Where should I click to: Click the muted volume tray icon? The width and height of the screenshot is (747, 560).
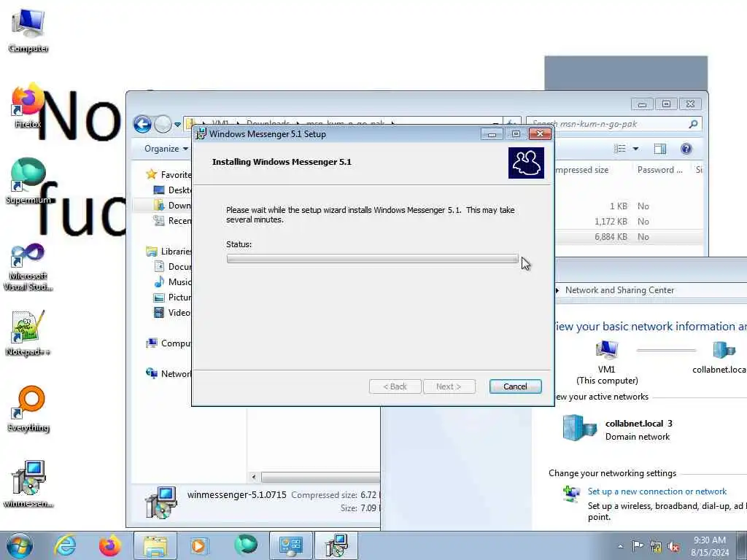coord(673,547)
